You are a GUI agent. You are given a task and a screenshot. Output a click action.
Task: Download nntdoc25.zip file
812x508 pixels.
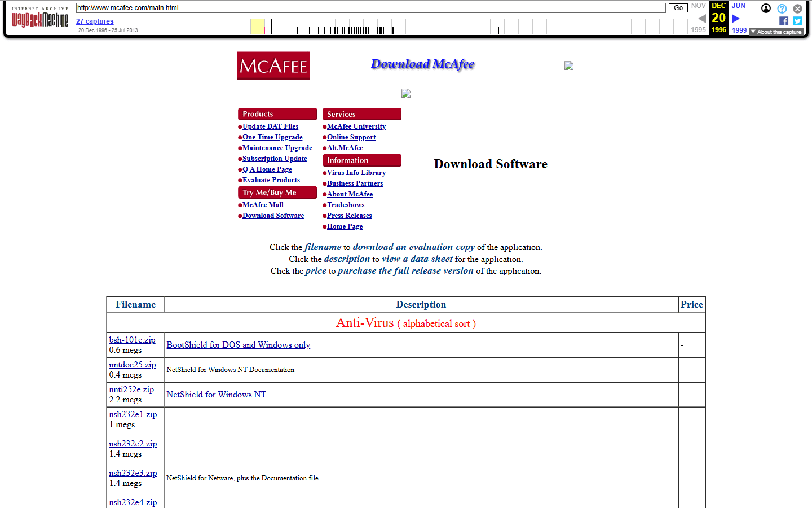pyautogui.click(x=133, y=365)
